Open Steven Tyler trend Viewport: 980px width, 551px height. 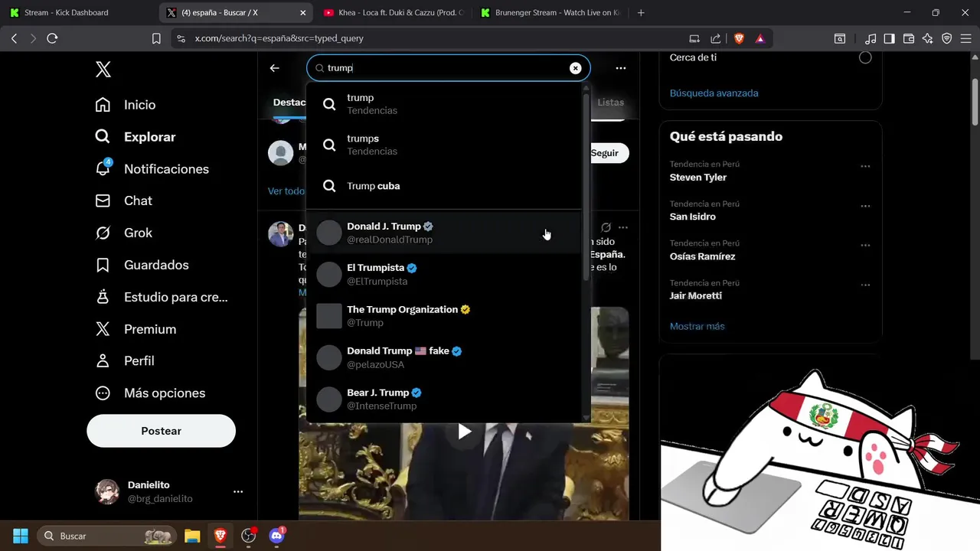pos(698,178)
